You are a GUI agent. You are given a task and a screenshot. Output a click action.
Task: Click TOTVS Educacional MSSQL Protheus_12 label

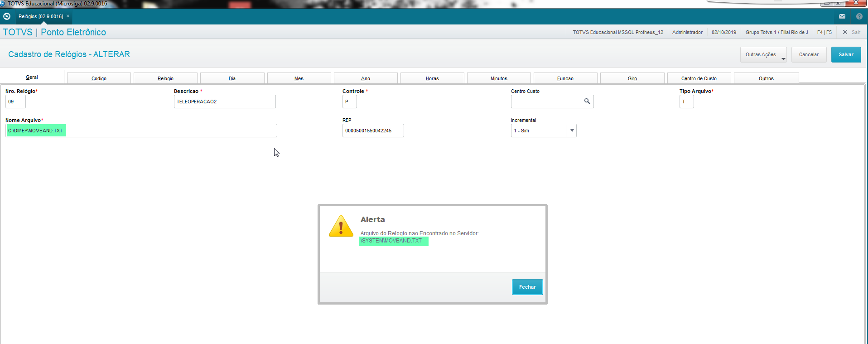pos(618,32)
